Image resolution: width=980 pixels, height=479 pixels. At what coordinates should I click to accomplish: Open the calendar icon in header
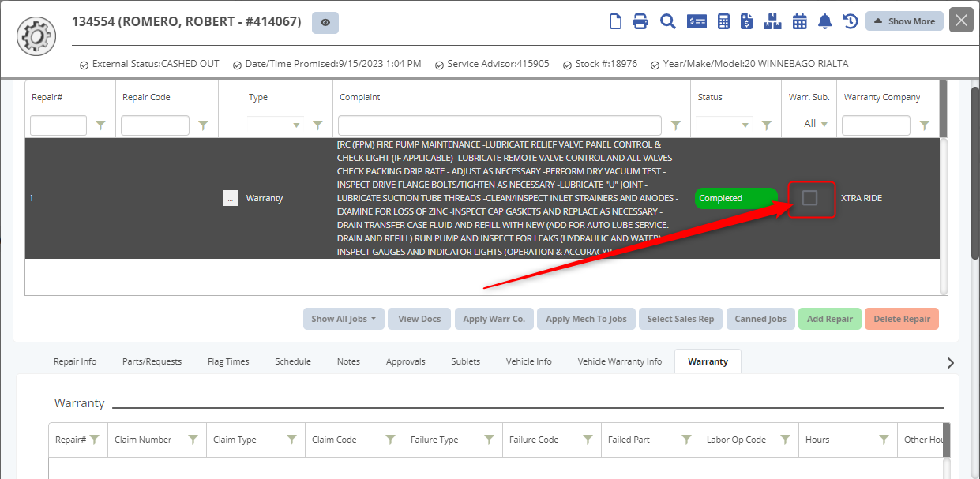pos(800,21)
